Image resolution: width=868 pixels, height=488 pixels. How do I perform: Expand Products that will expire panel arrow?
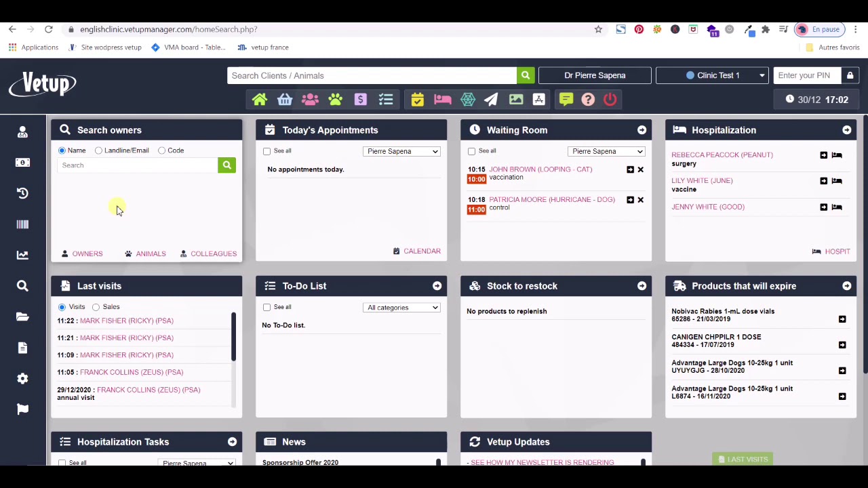click(x=846, y=286)
